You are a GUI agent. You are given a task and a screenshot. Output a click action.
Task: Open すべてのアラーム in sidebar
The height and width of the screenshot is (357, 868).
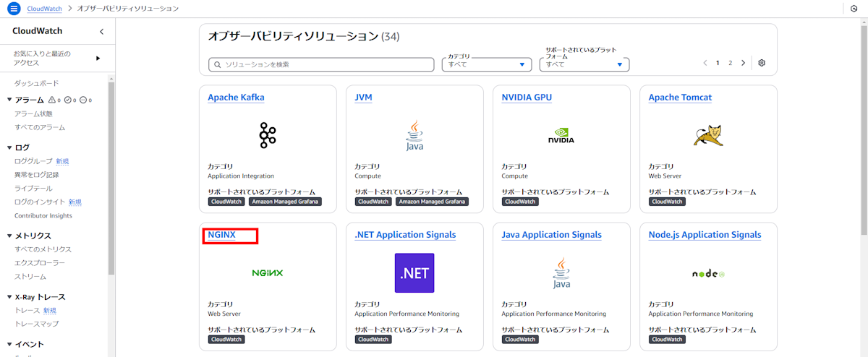40,128
